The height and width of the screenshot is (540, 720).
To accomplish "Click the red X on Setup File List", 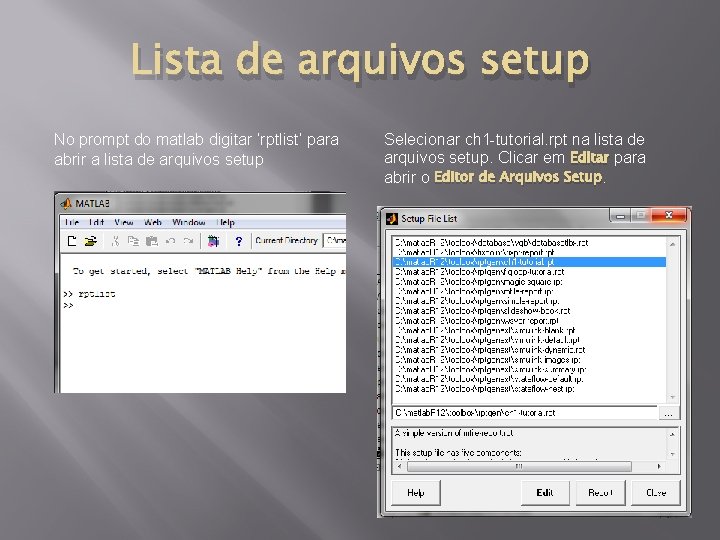I will (x=669, y=215).
